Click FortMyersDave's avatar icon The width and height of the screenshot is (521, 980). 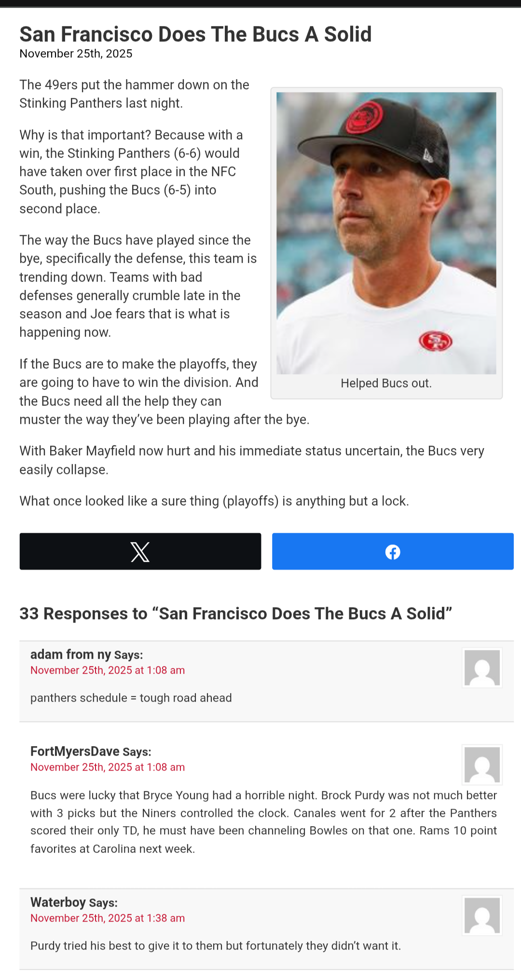pos(482,764)
